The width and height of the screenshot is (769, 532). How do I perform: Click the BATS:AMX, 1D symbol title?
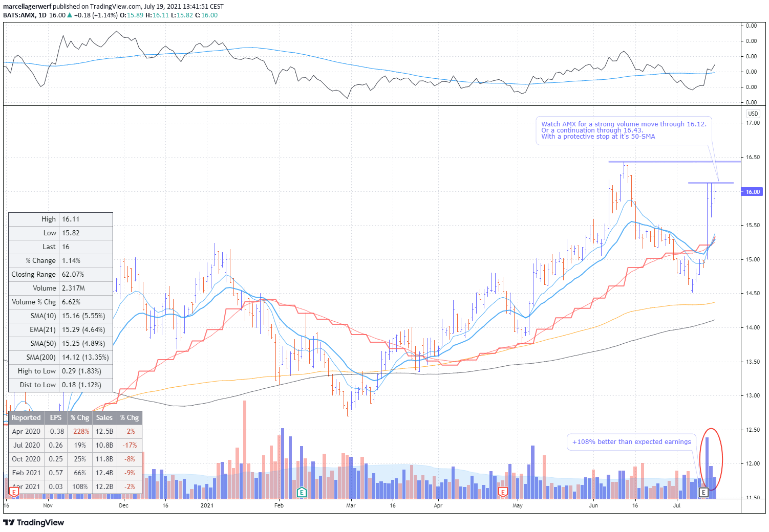[25, 15]
